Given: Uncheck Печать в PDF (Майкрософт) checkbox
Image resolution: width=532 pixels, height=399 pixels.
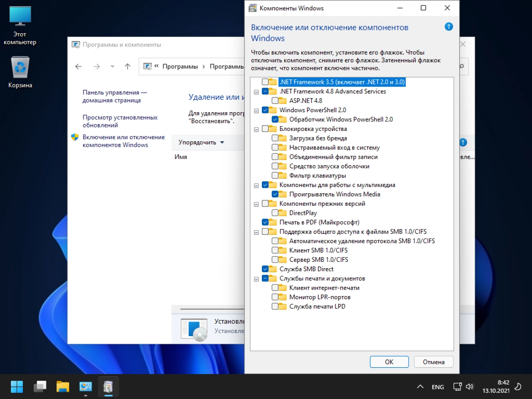Looking at the screenshot, I should tap(265, 222).
